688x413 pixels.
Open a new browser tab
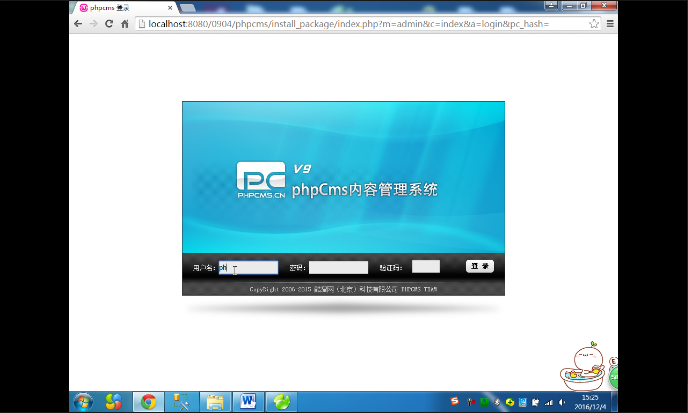(188, 8)
